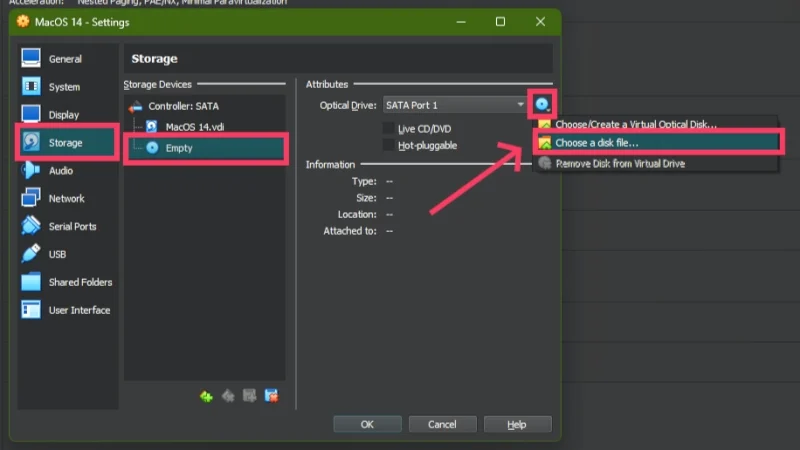Image resolution: width=800 pixels, height=450 pixels.
Task: Expand the SATA Port 1 dropdown
Action: pos(455,105)
